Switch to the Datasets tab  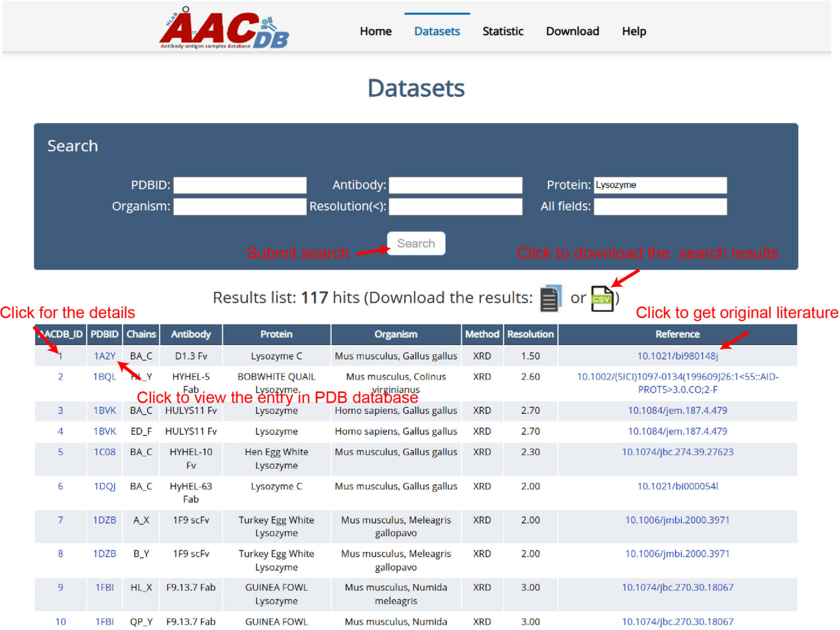[x=437, y=31]
